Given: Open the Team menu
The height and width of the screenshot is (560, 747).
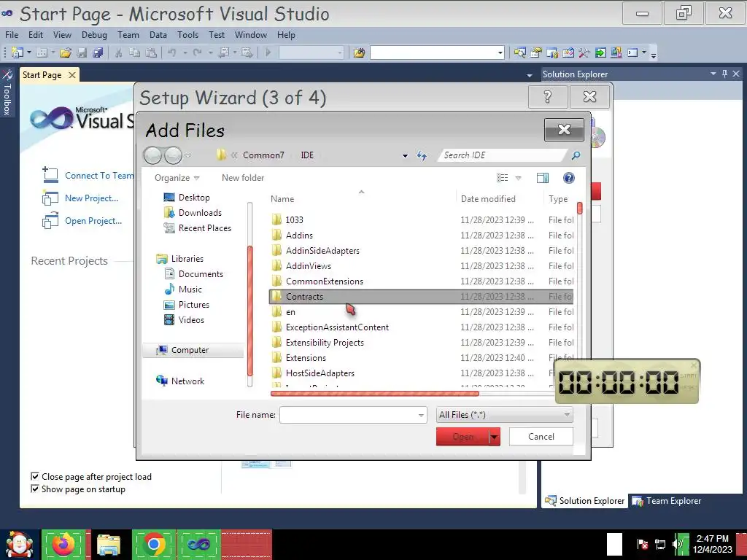Looking at the screenshot, I should pyautogui.click(x=128, y=35).
